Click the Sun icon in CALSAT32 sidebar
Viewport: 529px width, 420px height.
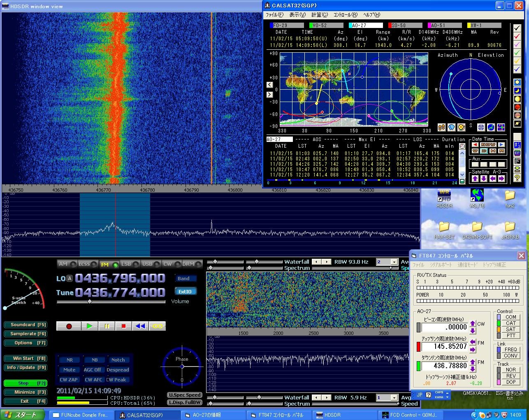pyautogui.click(x=517, y=83)
